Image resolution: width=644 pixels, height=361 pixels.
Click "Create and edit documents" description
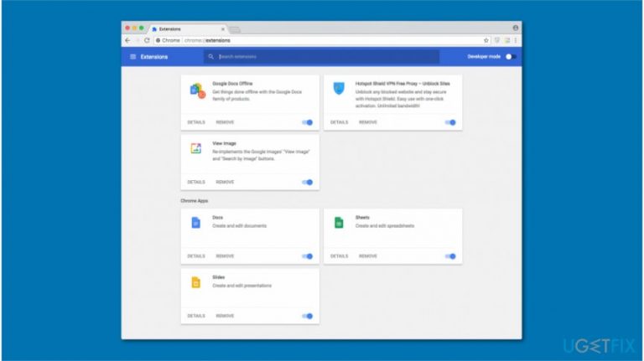pos(240,226)
